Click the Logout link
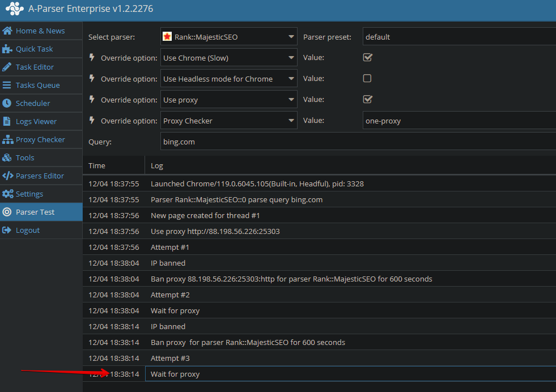556x392 pixels. tap(28, 230)
